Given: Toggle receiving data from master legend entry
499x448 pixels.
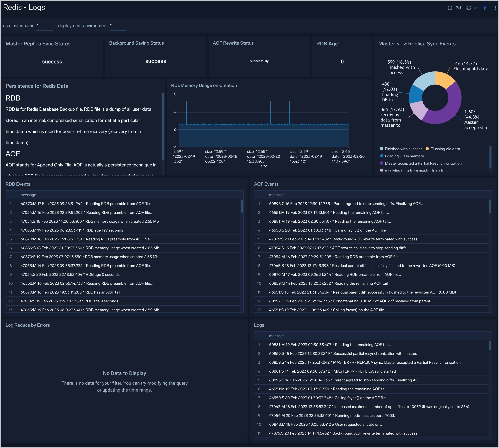Looking at the screenshot, I should [411, 170].
